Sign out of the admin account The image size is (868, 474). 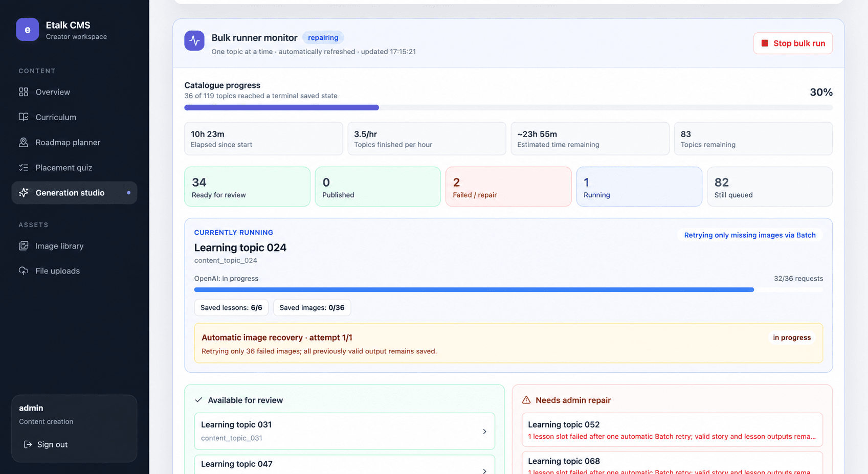(46, 444)
